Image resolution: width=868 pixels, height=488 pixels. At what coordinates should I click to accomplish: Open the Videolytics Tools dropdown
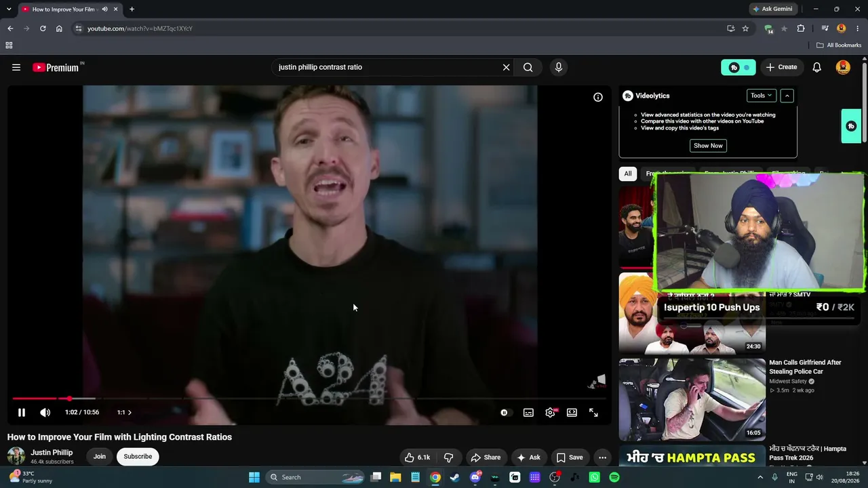coord(762,96)
